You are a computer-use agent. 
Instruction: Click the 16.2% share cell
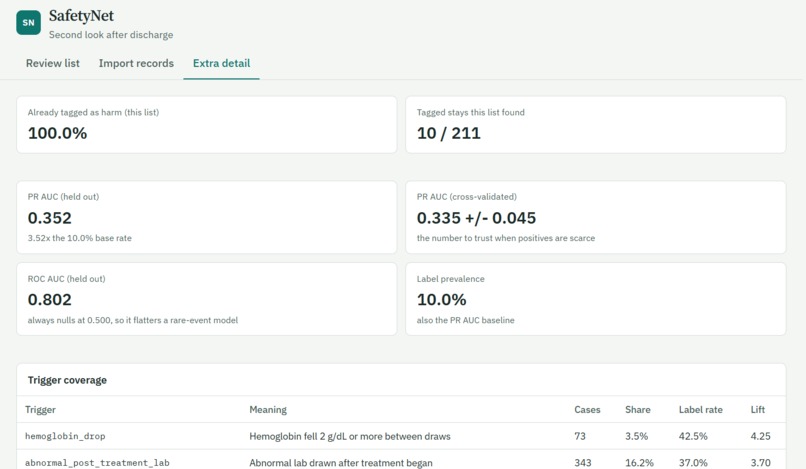point(639,463)
